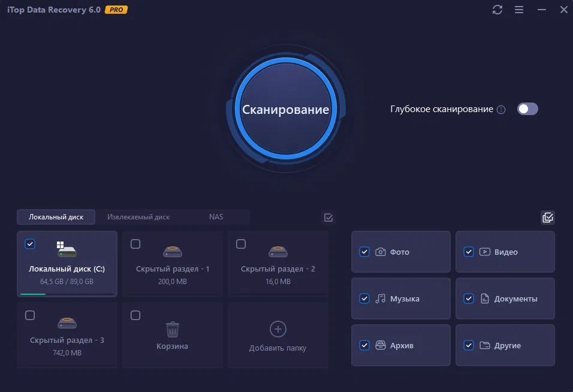Click the camera icon next to Фото
Viewport: 573px width, 392px height.
tap(381, 252)
